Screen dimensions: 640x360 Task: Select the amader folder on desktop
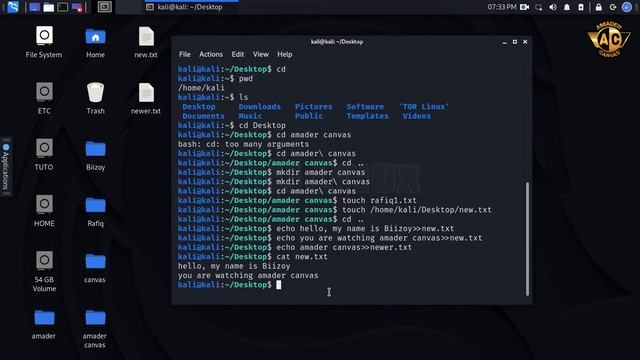[x=44, y=324]
